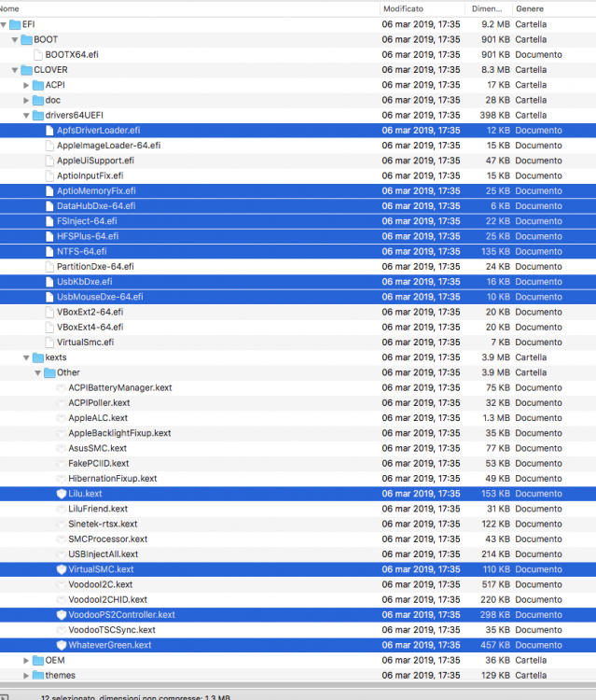Viewport: 596px width, 700px height.
Task: Select the AptioInputFix.efi file name
Action: [x=90, y=175]
